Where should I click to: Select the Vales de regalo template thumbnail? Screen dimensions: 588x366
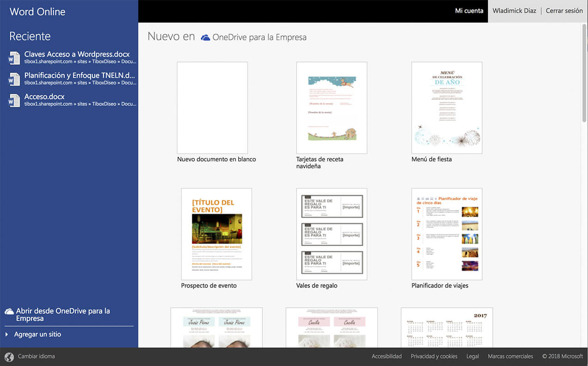(x=332, y=234)
